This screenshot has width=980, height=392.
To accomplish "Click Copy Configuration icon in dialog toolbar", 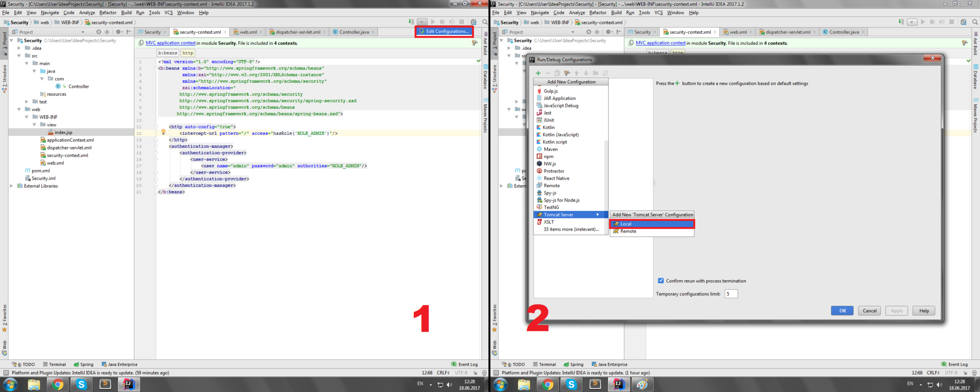I will (557, 73).
